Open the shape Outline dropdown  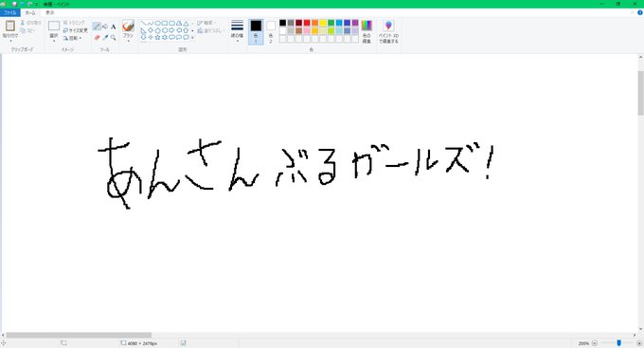(206, 23)
